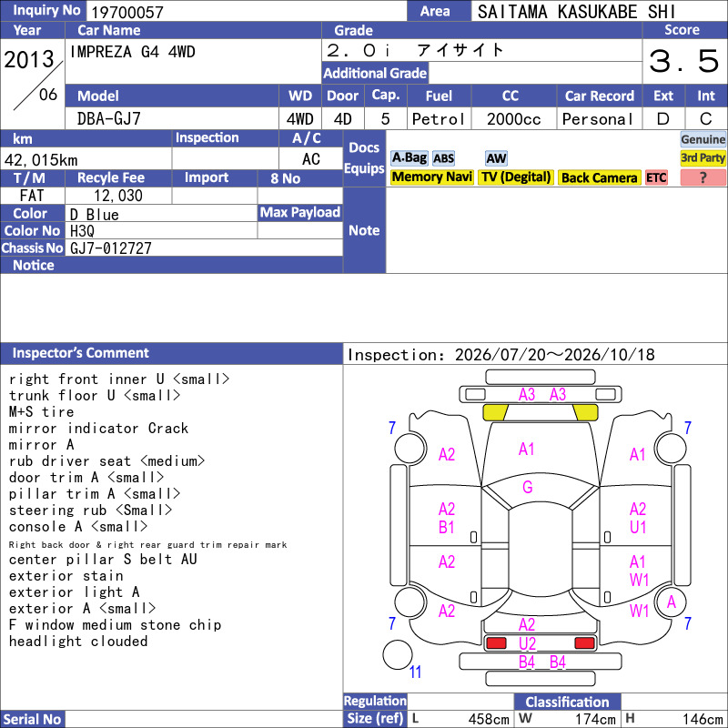Click the red ETC badge
Screen dimensions: 728x728
point(656,177)
